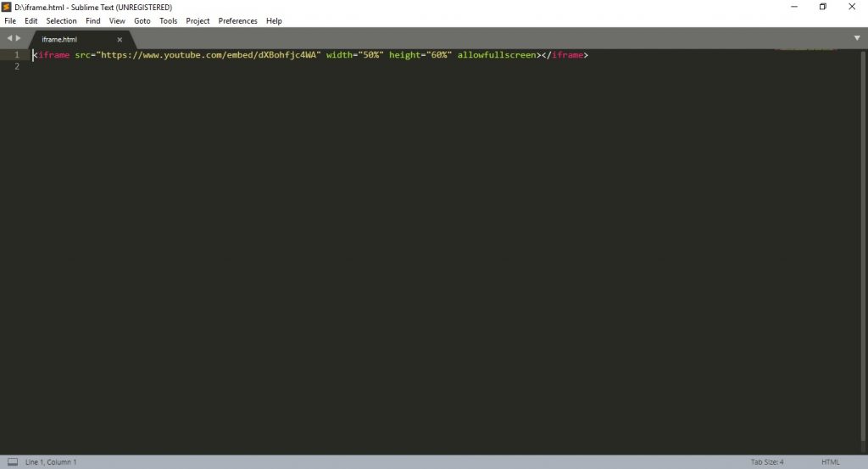The image size is (868, 469).
Task: Click line number 1 in gutter
Action: [x=17, y=55]
